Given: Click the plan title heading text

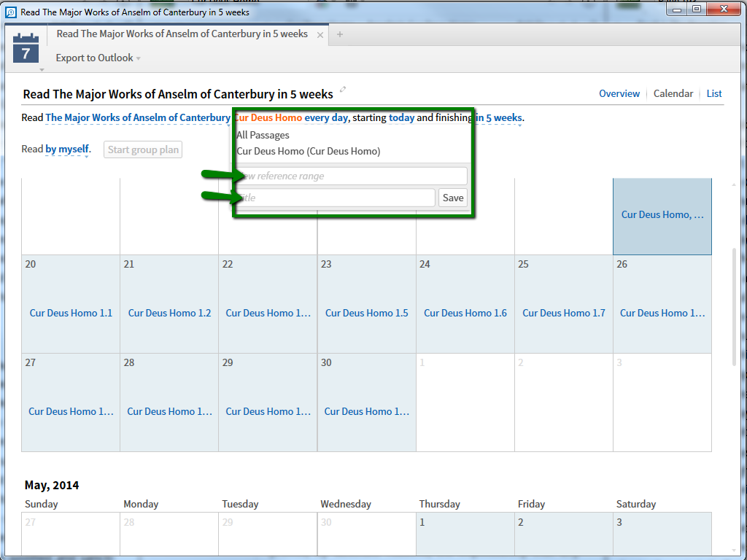Looking at the screenshot, I should pyautogui.click(x=178, y=94).
